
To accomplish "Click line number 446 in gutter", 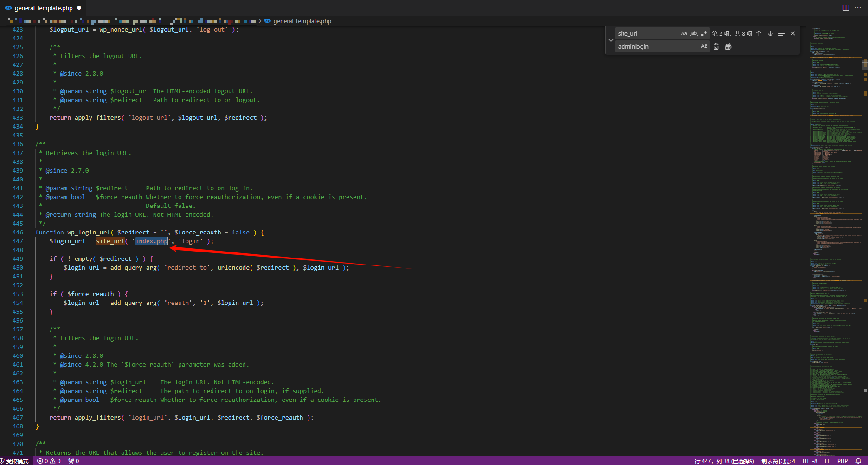I will tap(18, 232).
